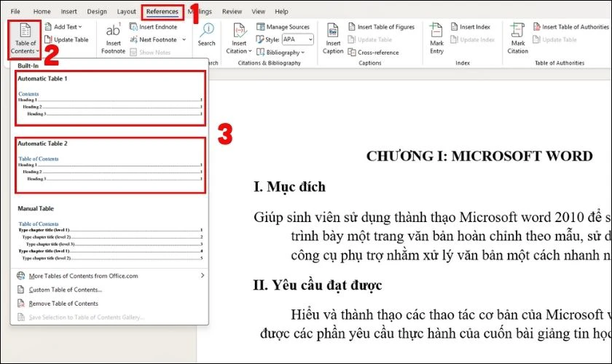The image size is (612, 364).
Task: Switch to the Design tab
Action: click(97, 12)
